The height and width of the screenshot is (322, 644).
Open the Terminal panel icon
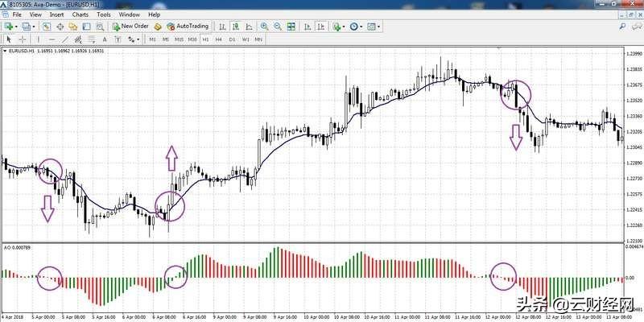click(x=86, y=27)
